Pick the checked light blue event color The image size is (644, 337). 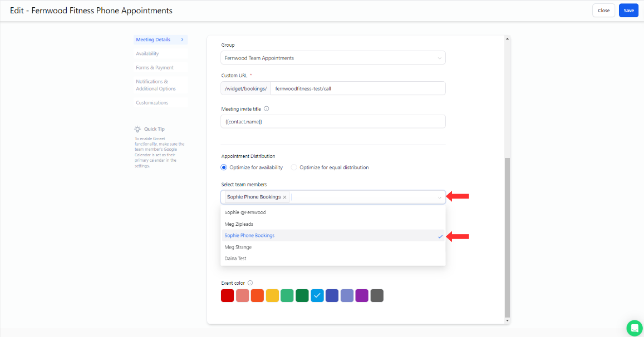click(x=317, y=295)
